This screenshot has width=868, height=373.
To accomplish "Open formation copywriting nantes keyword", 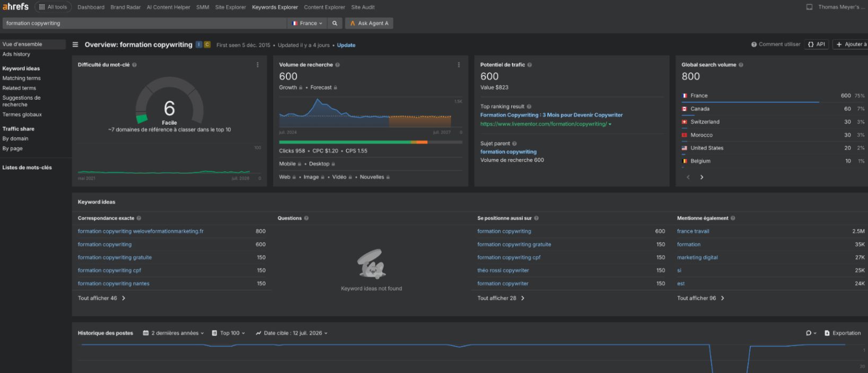I will (113, 284).
